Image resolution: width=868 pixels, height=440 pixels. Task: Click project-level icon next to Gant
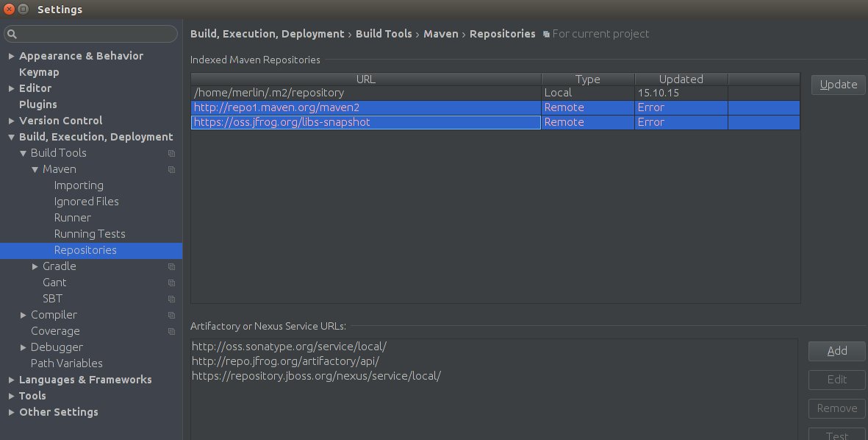click(171, 283)
